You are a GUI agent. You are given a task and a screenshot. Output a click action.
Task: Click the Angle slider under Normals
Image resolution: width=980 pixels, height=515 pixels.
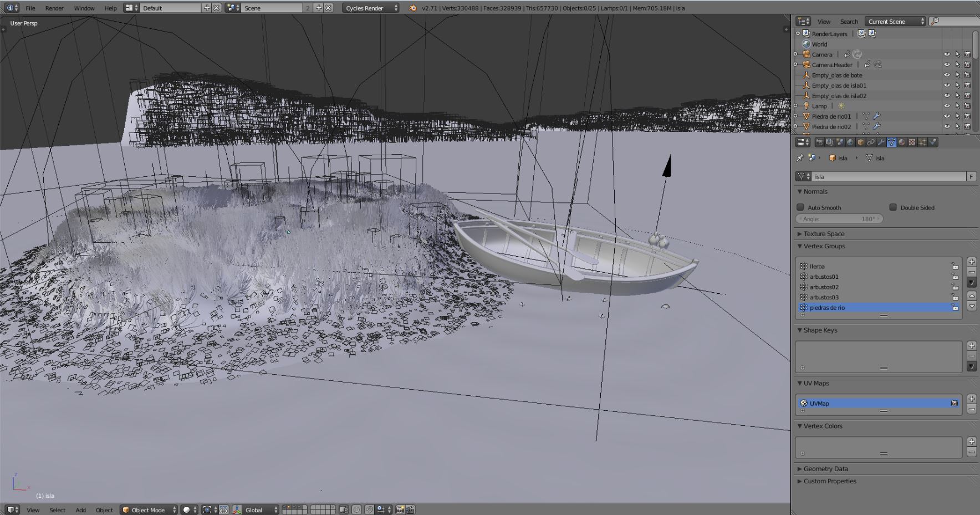click(x=839, y=219)
